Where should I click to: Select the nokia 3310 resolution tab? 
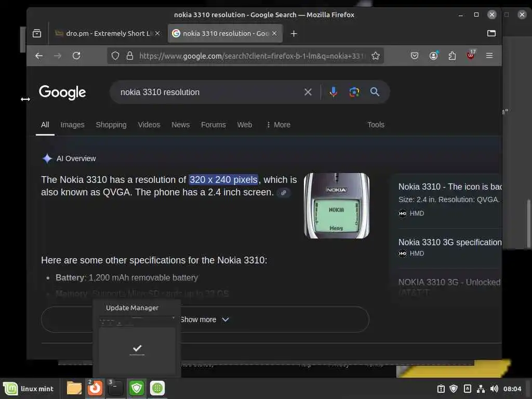[225, 33]
